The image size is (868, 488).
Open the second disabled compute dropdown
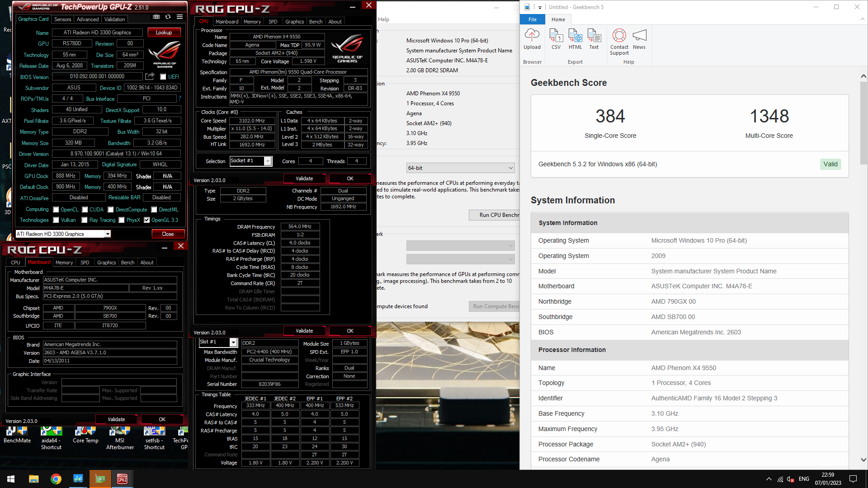[460, 259]
